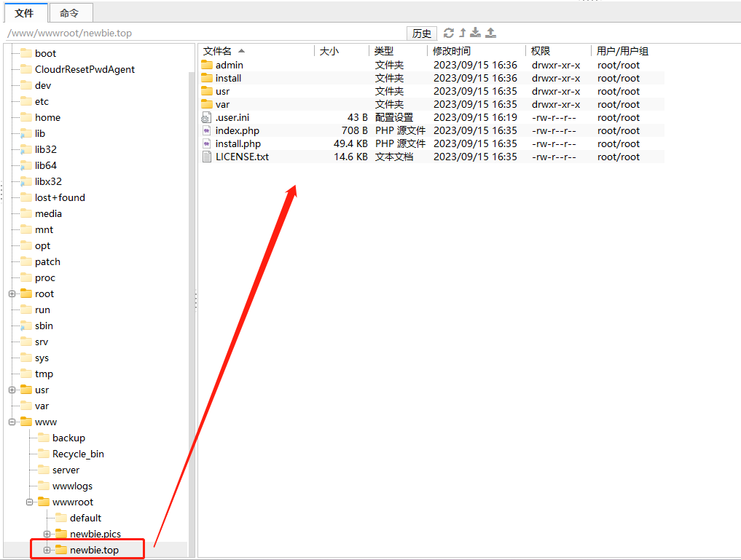Click LICENSE.txt's type 文本文档

tap(394, 157)
